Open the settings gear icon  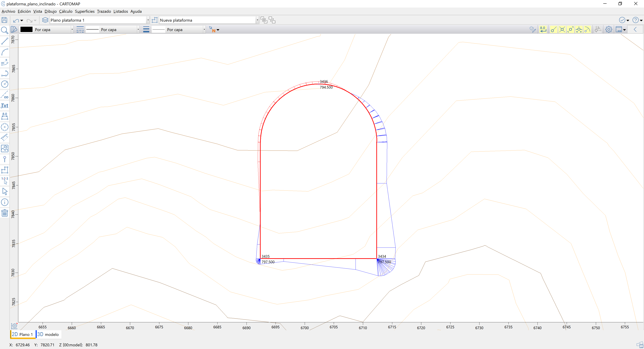tap(608, 29)
